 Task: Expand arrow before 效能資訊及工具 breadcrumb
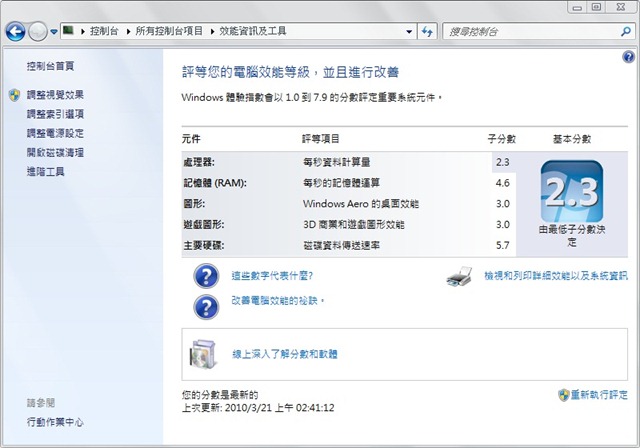(x=212, y=31)
